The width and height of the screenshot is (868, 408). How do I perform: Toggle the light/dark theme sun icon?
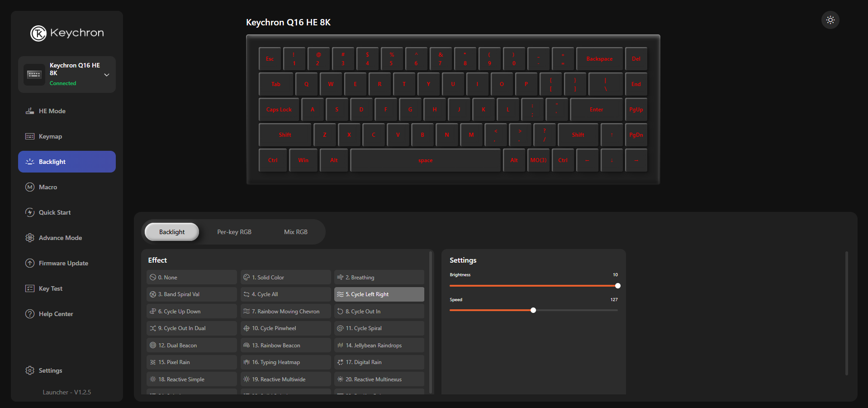click(830, 20)
